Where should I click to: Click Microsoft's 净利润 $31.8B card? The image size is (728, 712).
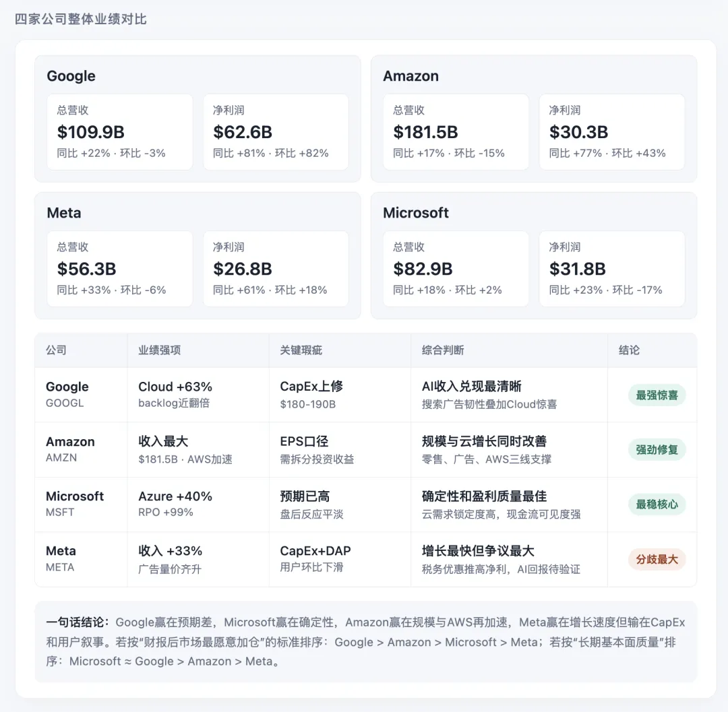(x=611, y=269)
